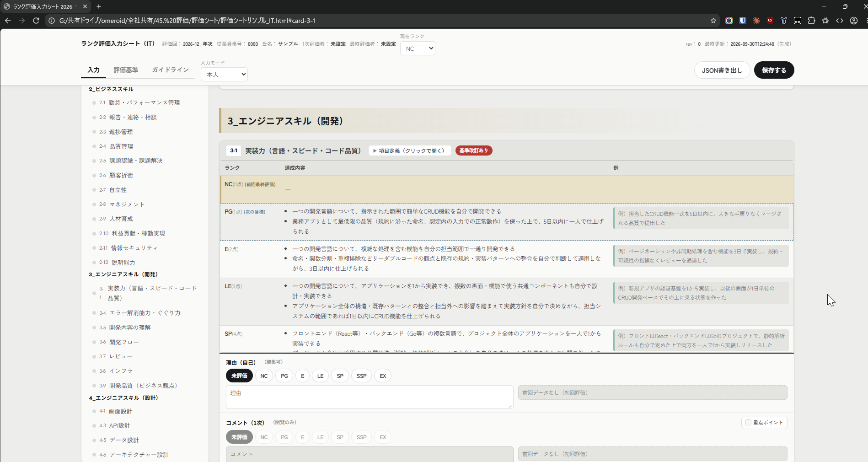The image size is (868, 462).
Task: Click the black robot-face extension icon
Action: coord(798,21)
